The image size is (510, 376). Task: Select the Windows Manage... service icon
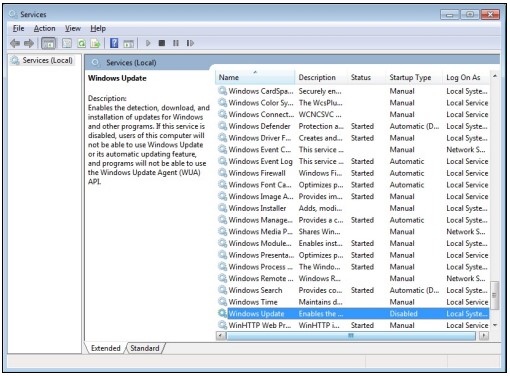tap(222, 220)
